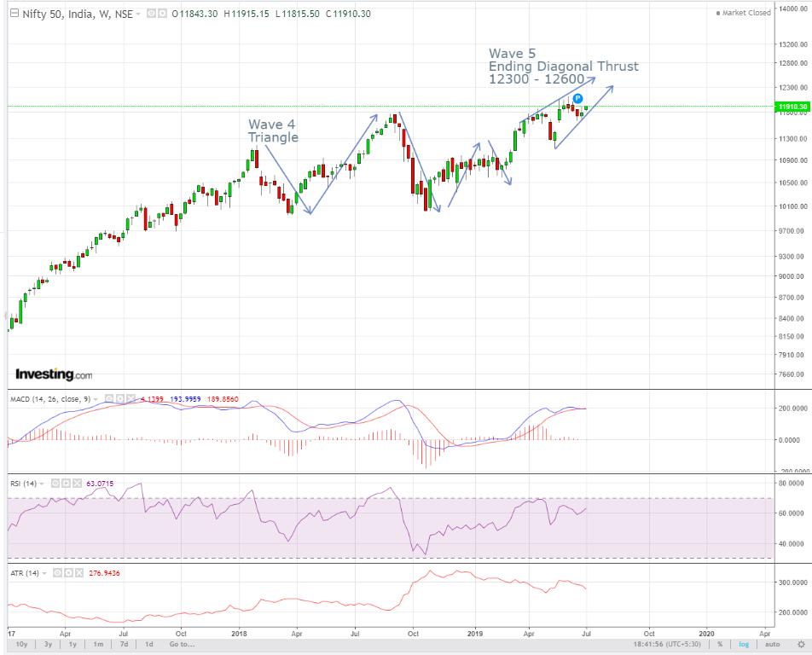The image size is (812, 655).
Task: Select the 1d time range
Action: [149, 644]
